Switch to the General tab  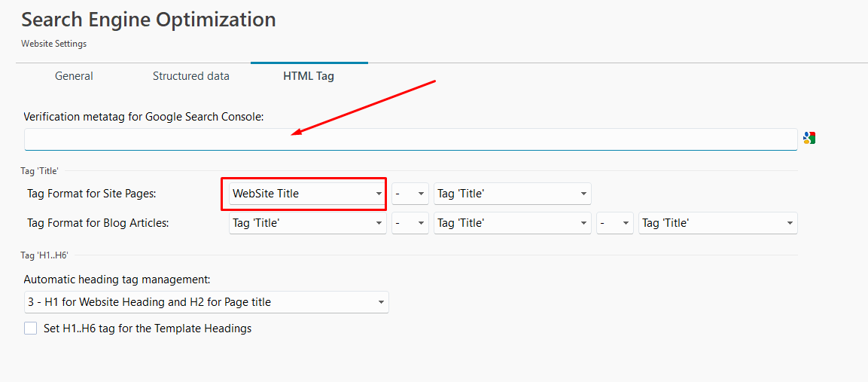(74, 76)
